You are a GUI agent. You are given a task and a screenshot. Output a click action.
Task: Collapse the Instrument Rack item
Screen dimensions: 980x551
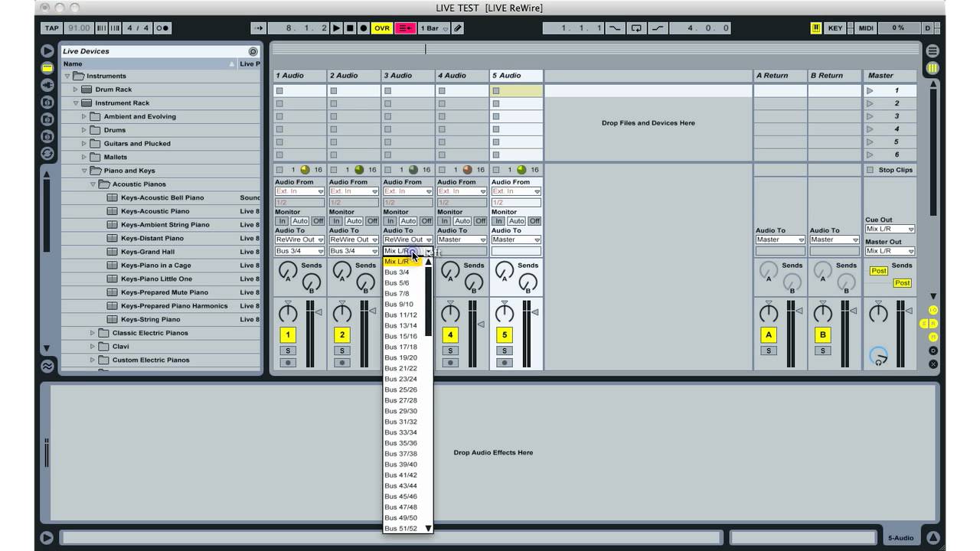tap(76, 103)
